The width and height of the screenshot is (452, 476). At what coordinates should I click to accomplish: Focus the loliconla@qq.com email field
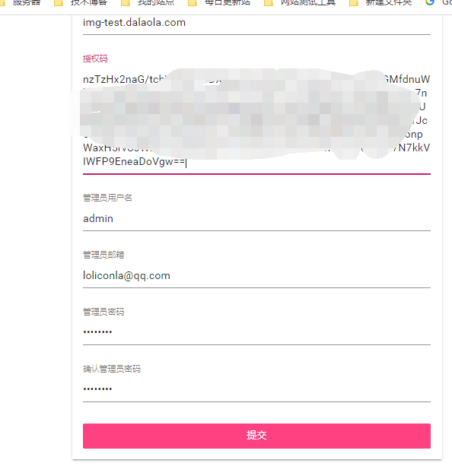[x=256, y=276]
